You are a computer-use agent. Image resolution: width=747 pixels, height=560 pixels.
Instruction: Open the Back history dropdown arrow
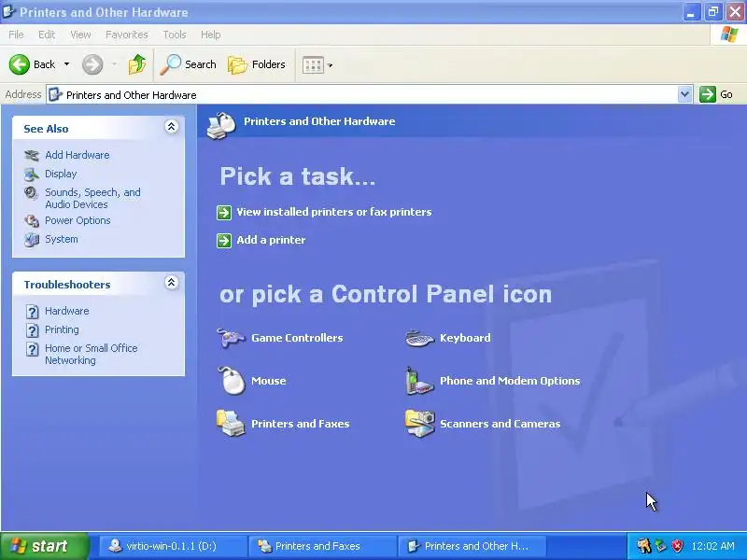pyautogui.click(x=66, y=64)
